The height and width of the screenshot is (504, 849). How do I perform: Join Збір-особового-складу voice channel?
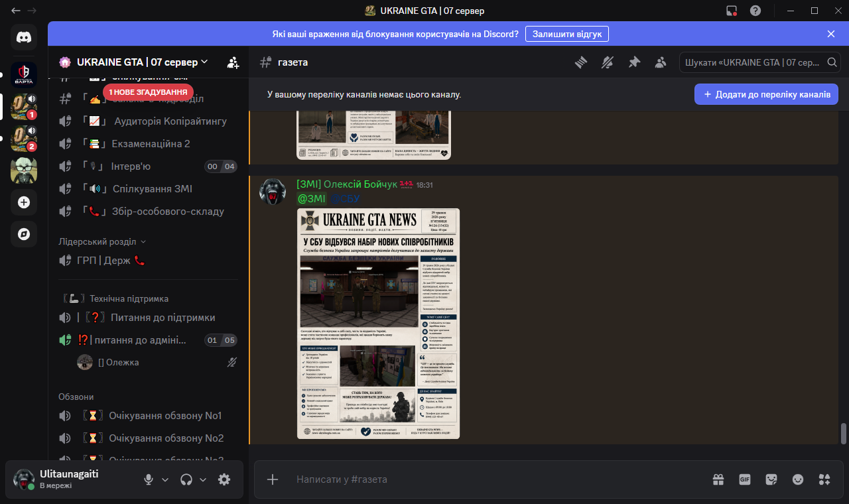147,211
